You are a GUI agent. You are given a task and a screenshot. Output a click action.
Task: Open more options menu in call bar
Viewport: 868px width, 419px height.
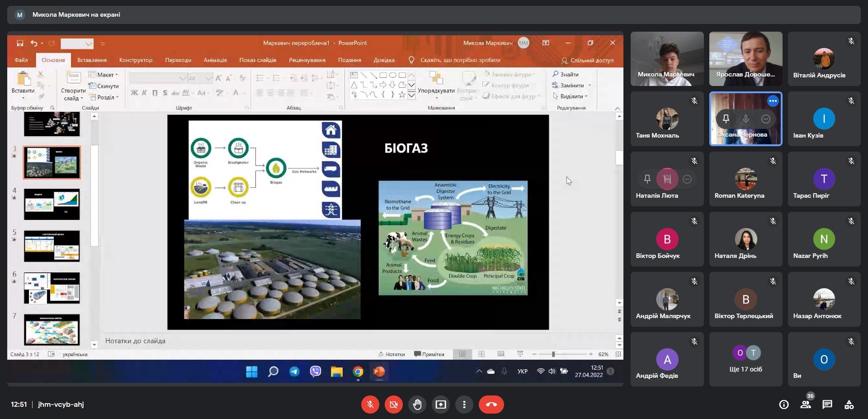coord(464,405)
